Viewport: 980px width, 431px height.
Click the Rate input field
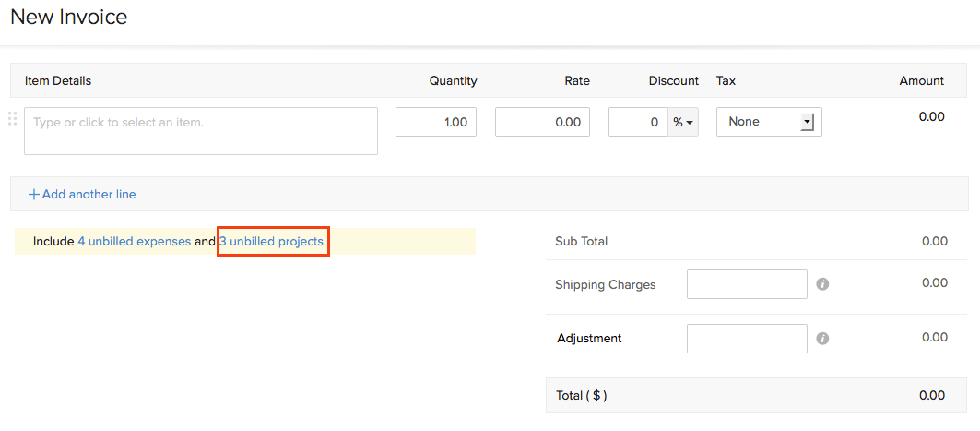coord(542,122)
